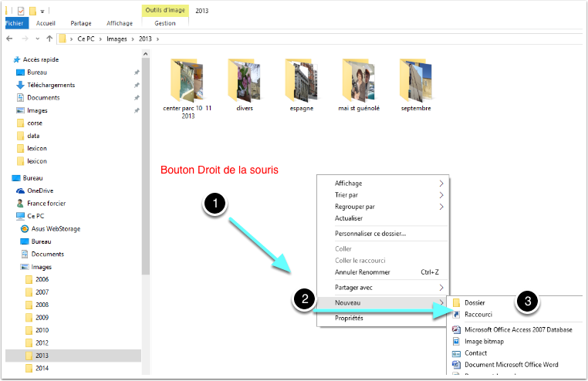Select Image bitmap from the submenu
588x381 pixels.
point(484,341)
